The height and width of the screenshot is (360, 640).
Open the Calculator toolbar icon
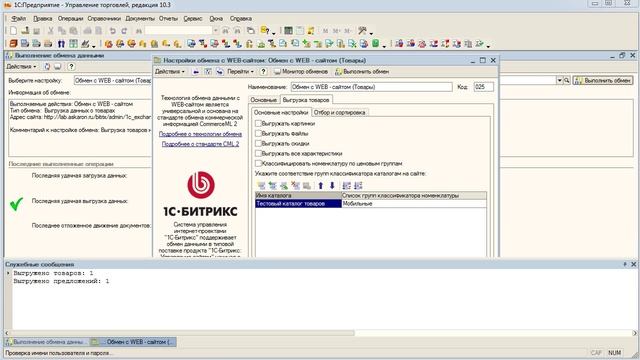point(288,31)
